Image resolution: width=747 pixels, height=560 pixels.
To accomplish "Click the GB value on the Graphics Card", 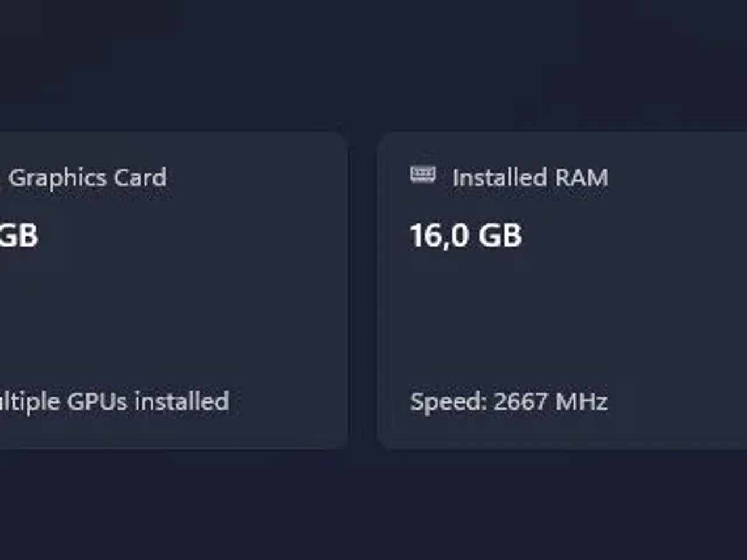I will [20, 236].
